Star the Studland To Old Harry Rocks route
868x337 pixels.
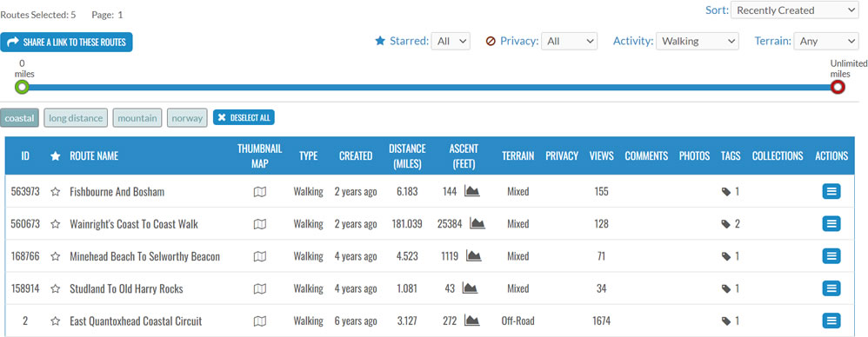(56, 288)
